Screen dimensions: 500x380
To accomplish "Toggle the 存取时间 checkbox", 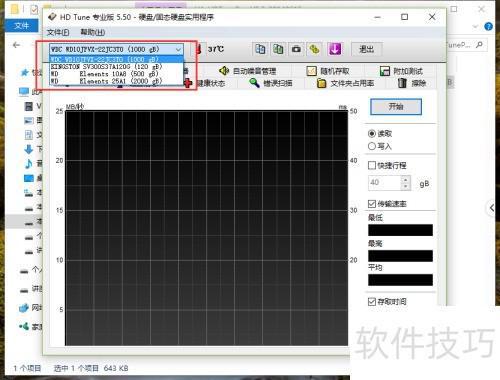I will pyautogui.click(x=372, y=302).
